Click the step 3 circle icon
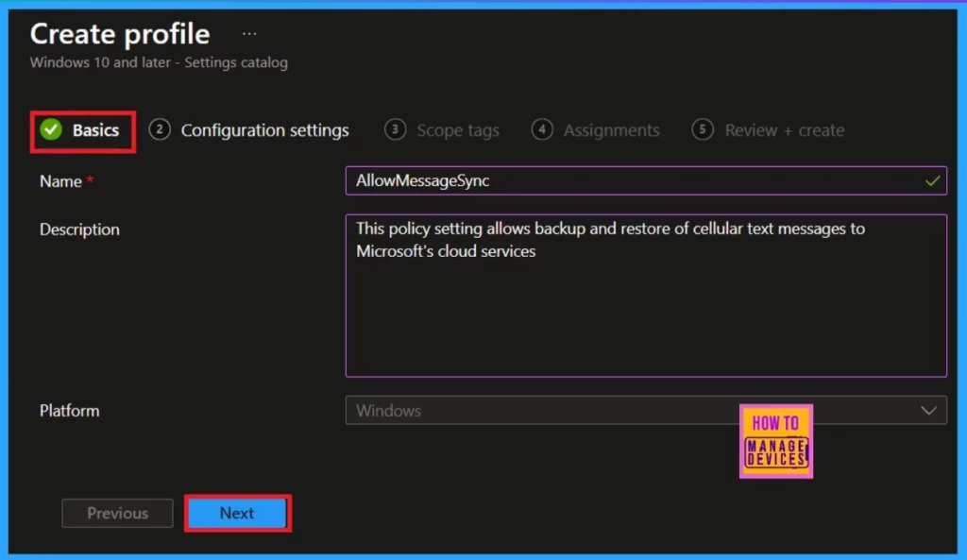The image size is (967, 560). (396, 129)
